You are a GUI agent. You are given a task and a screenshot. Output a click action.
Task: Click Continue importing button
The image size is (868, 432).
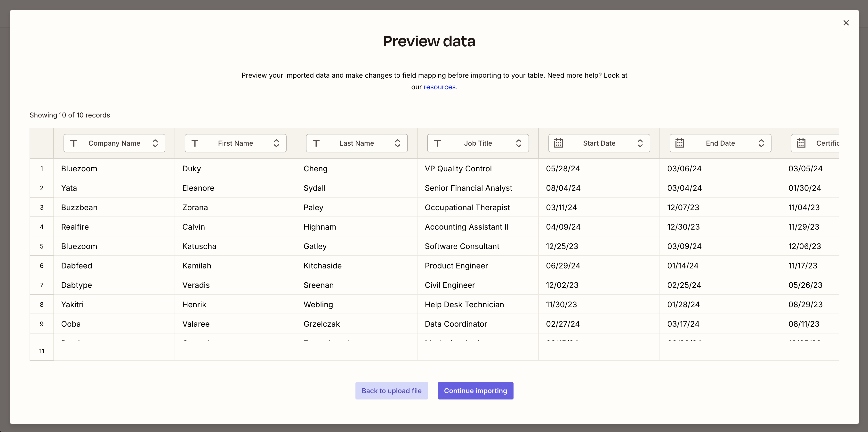point(475,391)
